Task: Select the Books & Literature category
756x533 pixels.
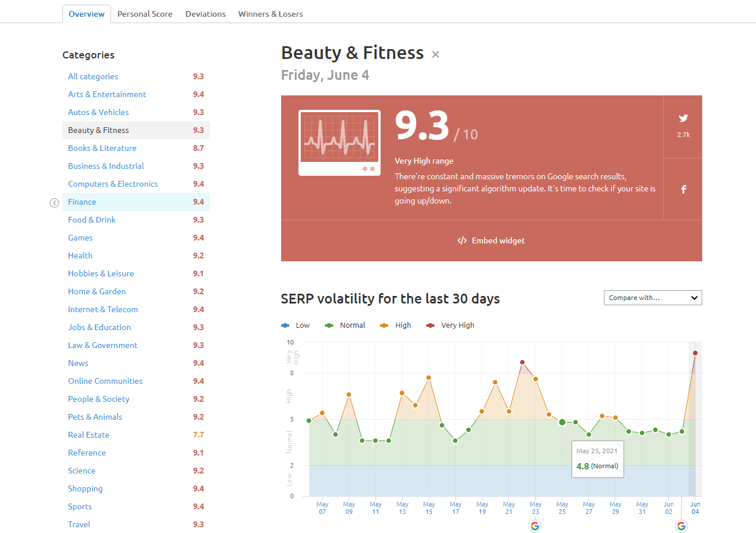Action: (102, 148)
